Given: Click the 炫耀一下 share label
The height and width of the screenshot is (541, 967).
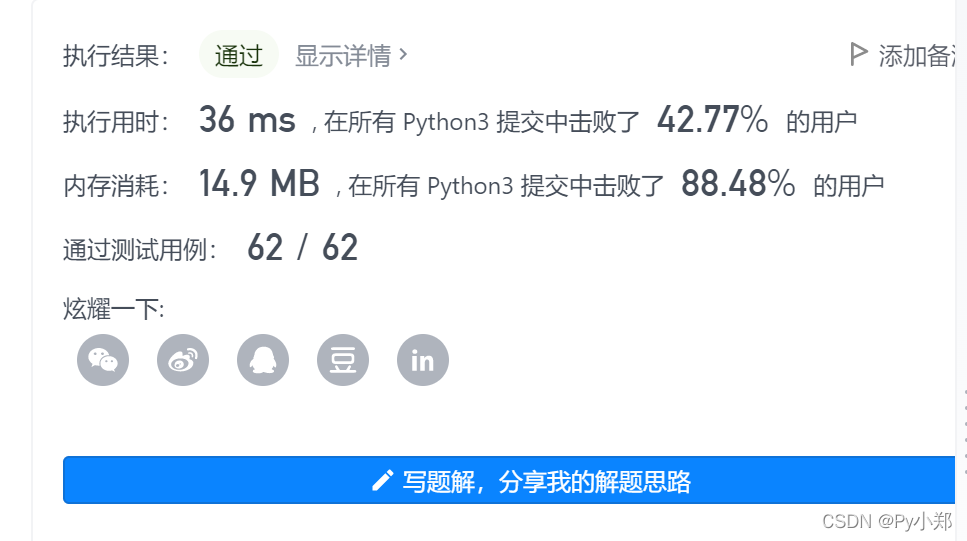Looking at the screenshot, I should click(x=113, y=308).
